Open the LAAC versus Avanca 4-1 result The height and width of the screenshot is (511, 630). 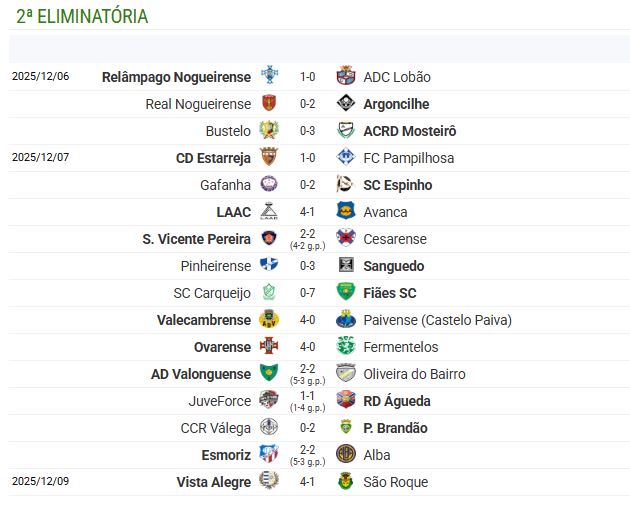pos(308,212)
